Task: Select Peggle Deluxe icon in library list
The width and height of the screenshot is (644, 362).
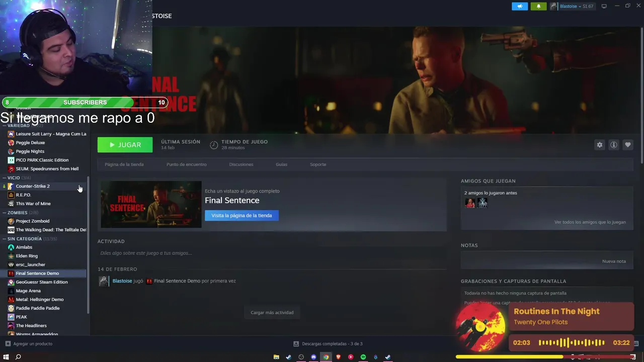Action: point(11,143)
